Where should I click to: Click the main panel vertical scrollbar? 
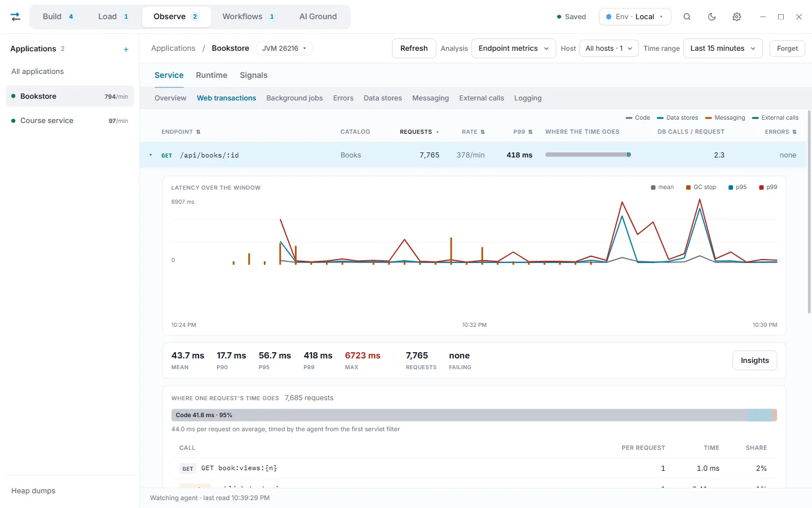pos(809,212)
